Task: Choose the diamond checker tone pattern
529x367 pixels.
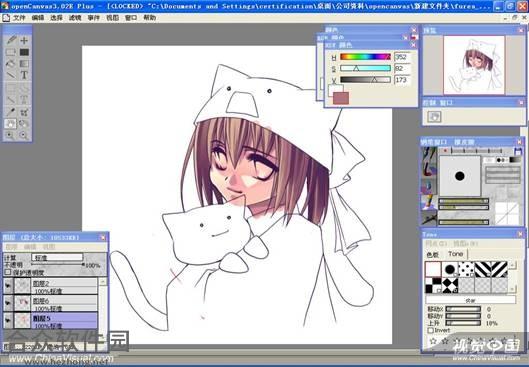Action: tap(450, 285)
